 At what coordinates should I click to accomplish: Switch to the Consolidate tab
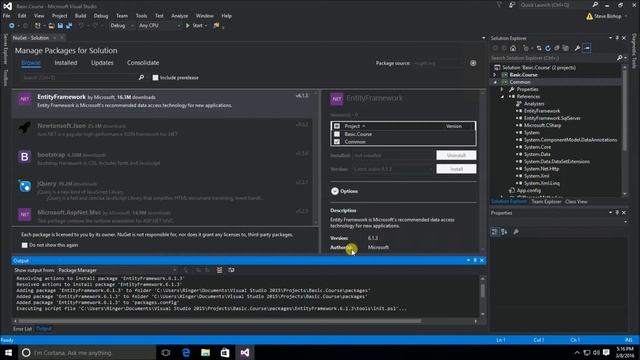[143, 63]
